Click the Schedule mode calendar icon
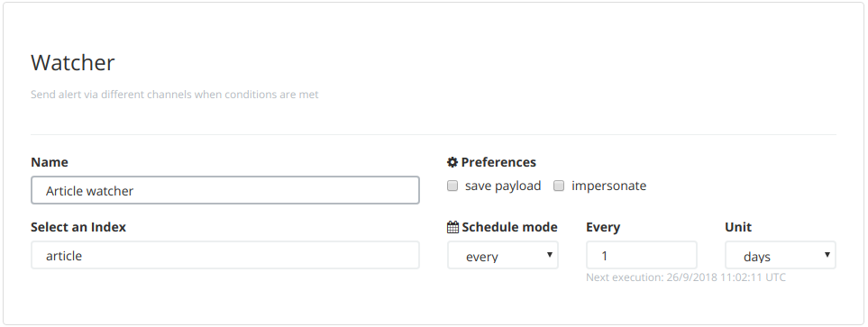This screenshot has height=327, width=868. click(x=452, y=227)
